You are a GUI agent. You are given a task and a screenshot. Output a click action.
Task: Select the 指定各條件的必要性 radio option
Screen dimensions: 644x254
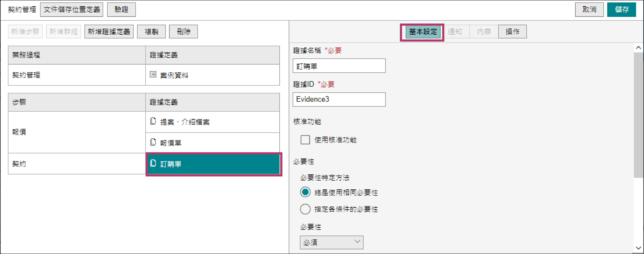point(305,209)
